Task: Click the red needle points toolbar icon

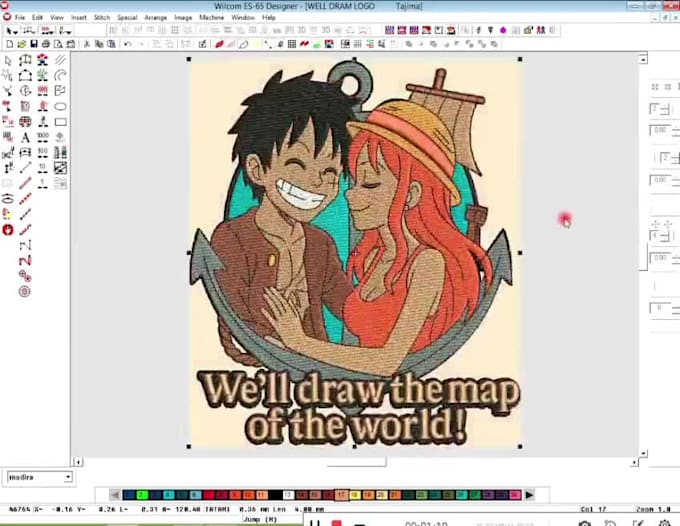Action: pos(219,44)
